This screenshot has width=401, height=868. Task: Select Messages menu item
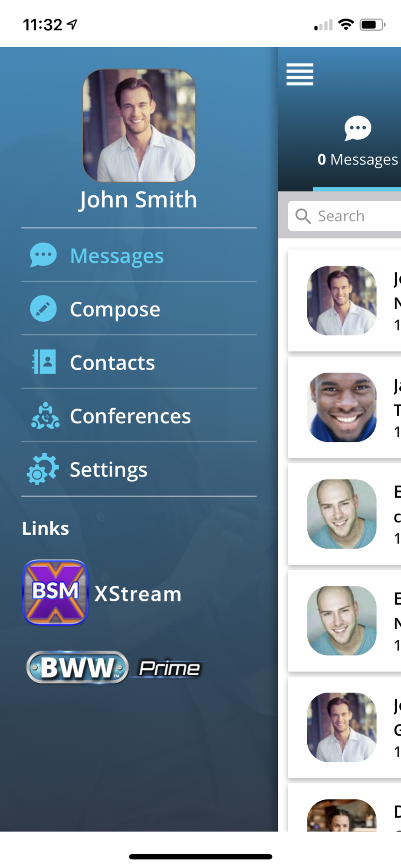tap(139, 255)
